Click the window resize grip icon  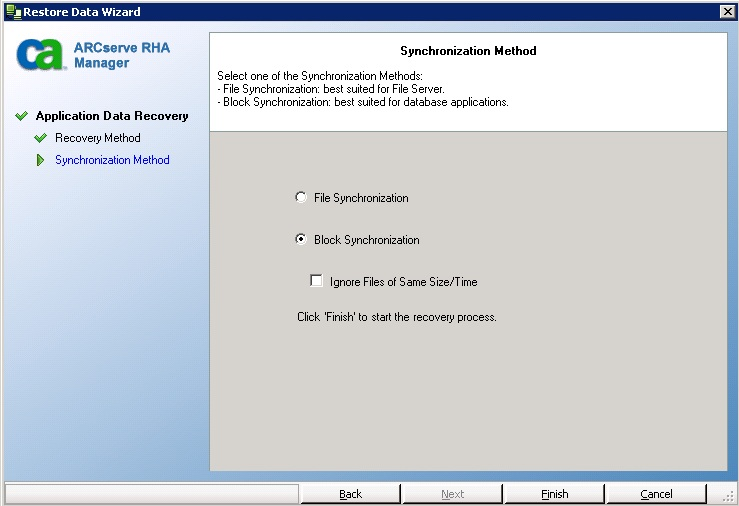[729, 496]
